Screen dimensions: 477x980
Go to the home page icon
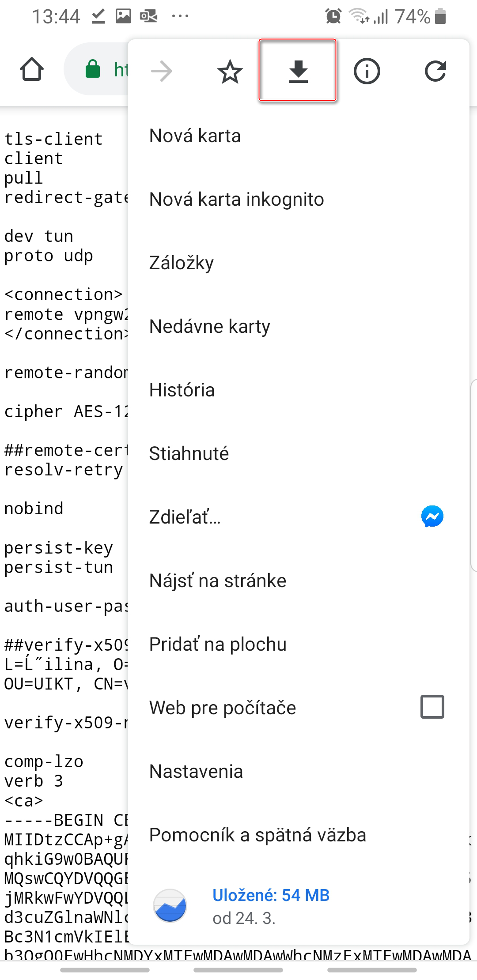coord(32,69)
